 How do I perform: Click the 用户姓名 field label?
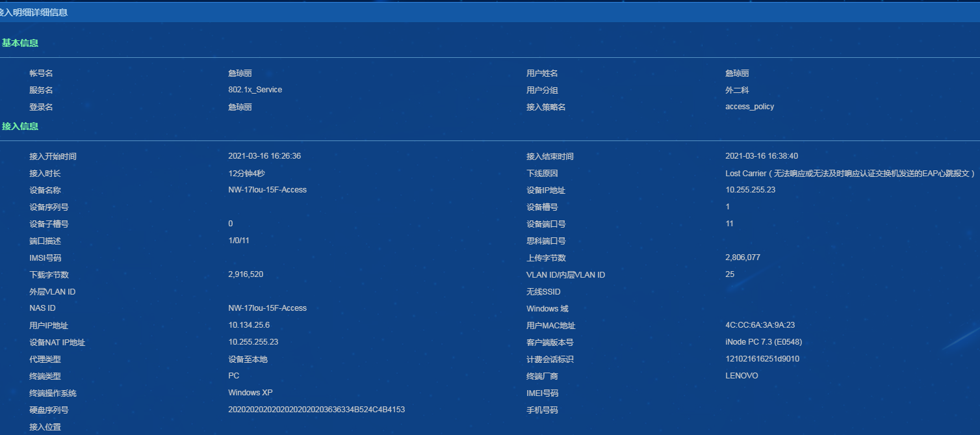point(542,73)
